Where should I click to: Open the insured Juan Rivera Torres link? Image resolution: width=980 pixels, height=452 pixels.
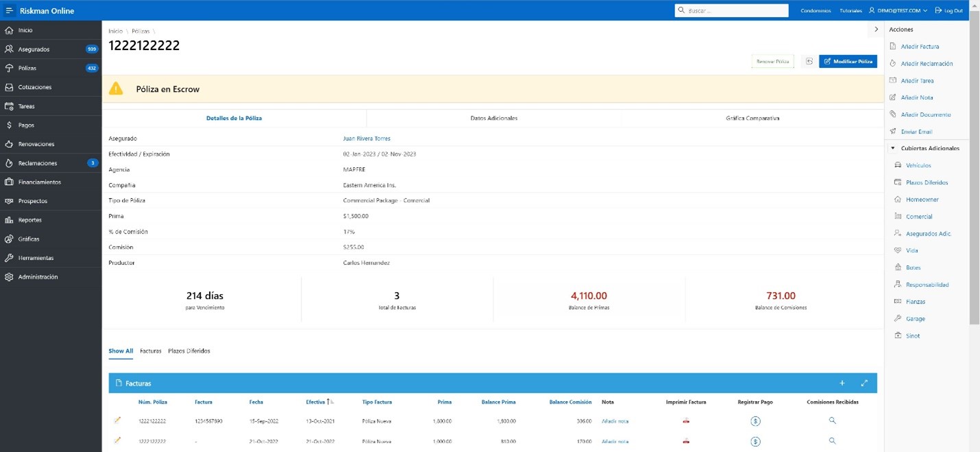367,139
